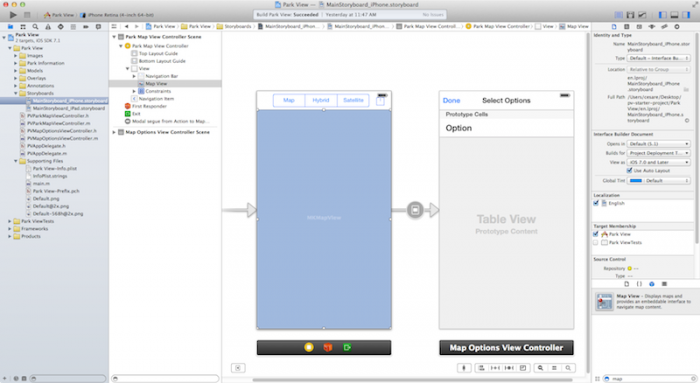700x383 pixels.
Task: Switch to Assistant editor mode
Action: (630, 15)
